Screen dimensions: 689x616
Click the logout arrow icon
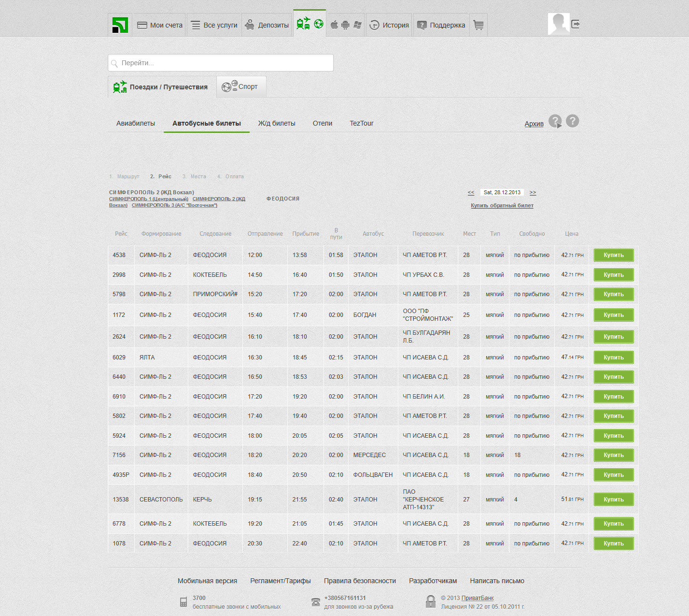[576, 24]
